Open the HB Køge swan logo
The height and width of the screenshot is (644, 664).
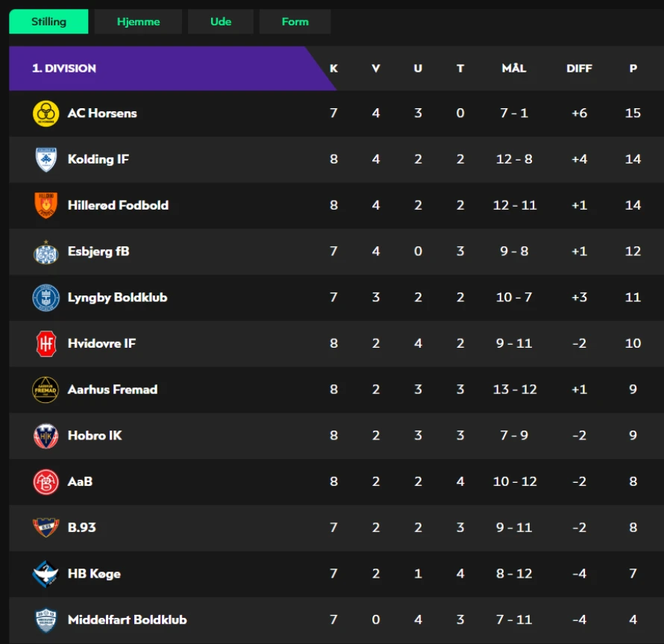46,574
